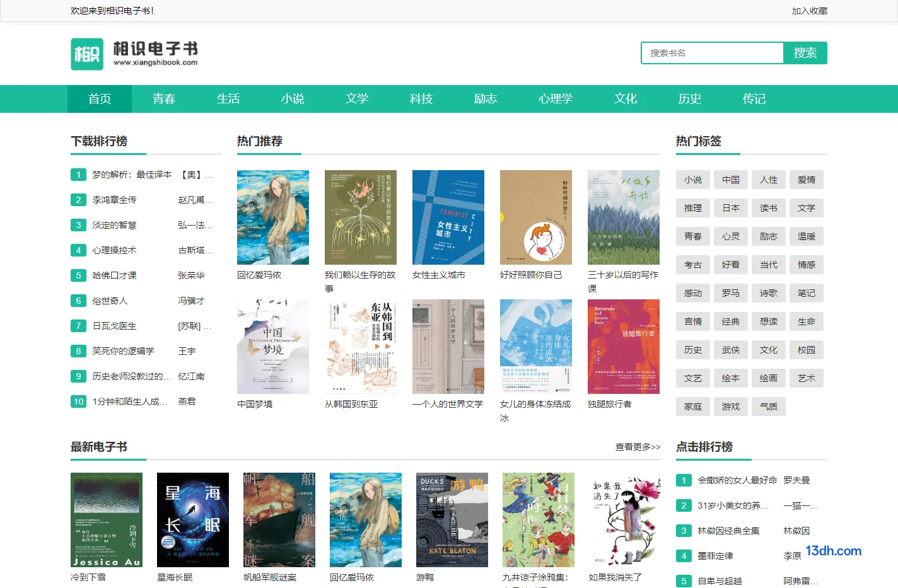Open 独腿旅行者 book cover
This screenshot has width=898, height=588.
coord(624,347)
